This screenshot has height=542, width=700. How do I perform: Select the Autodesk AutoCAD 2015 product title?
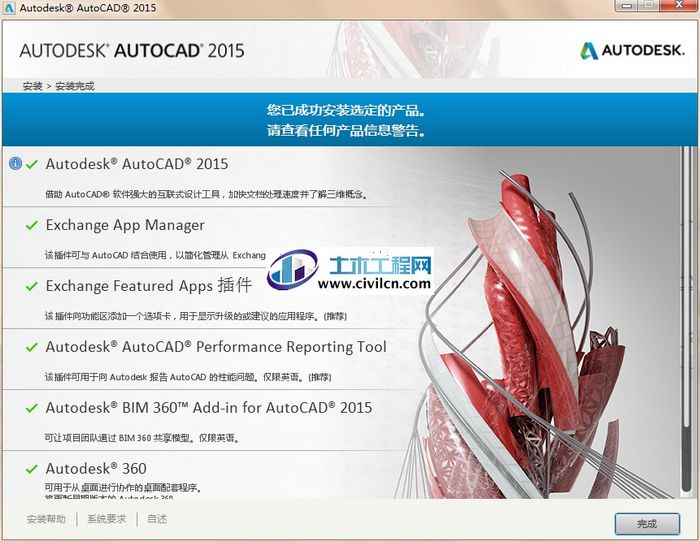[x=137, y=164]
